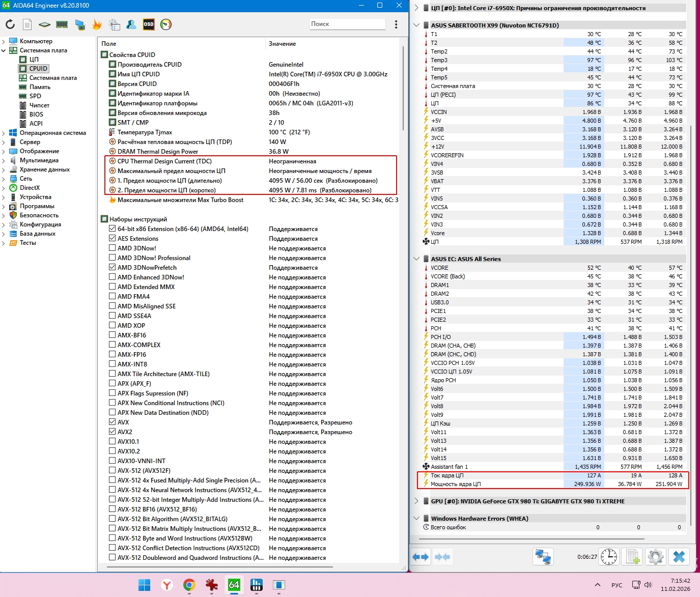This screenshot has height=597, width=700.
Task: Select the Чипсет tree item
Action: coord(39,105)
